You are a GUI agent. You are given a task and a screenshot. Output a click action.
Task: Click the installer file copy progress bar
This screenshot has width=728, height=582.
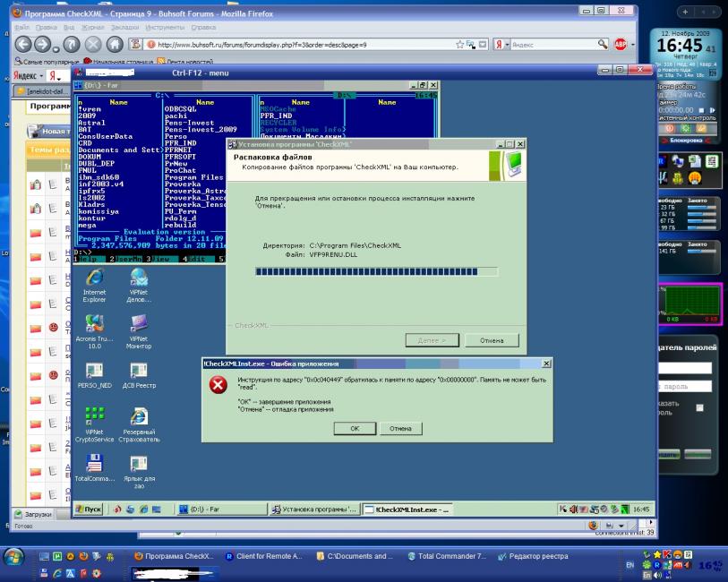click(x=376, y=271)
